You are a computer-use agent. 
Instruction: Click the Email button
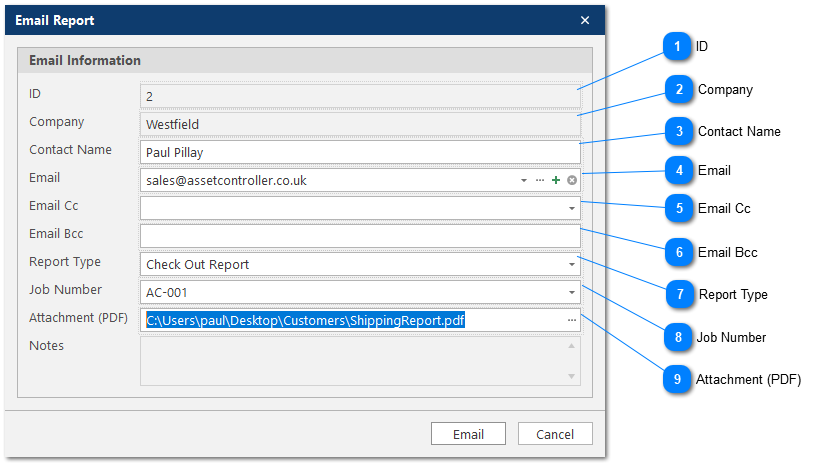(x=468, y=434)
